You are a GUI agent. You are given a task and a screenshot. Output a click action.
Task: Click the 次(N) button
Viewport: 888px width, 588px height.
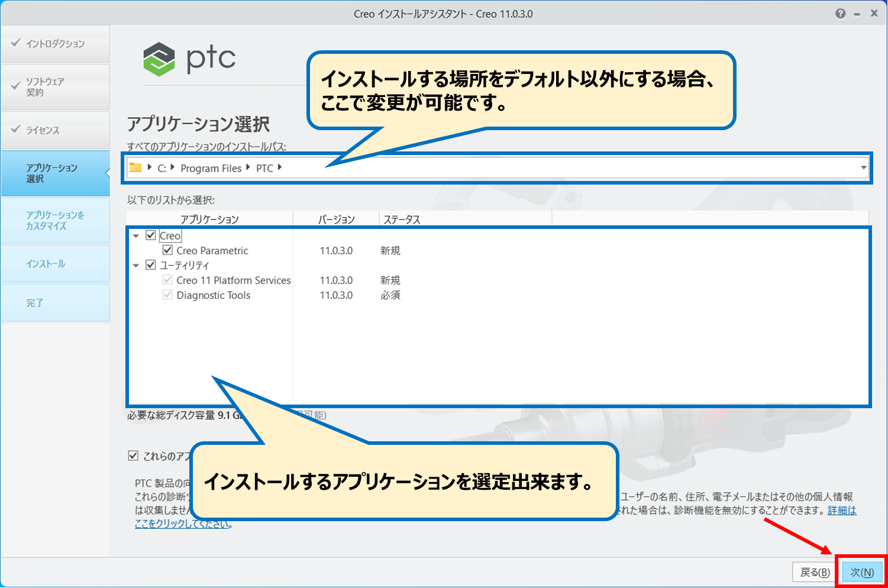pos(861,572)
